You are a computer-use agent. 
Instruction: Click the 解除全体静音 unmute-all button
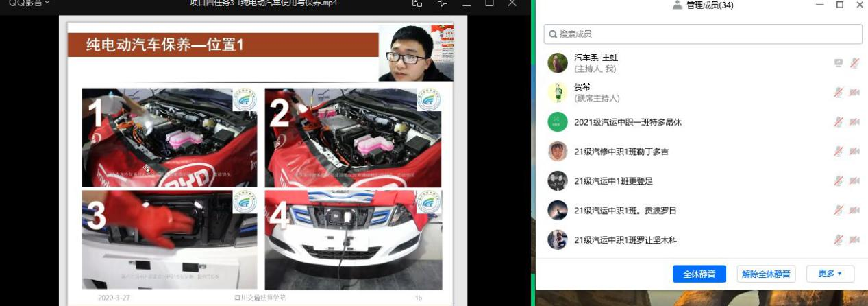point(765,274)
